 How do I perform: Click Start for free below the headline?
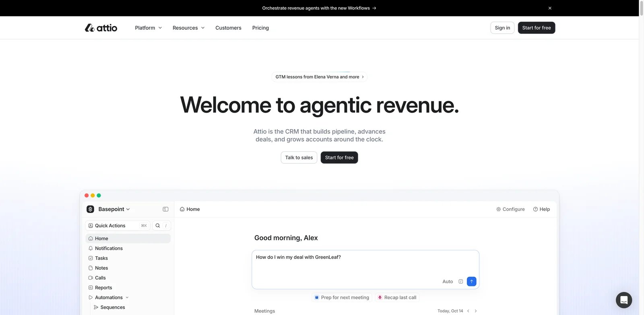point(339,158)
